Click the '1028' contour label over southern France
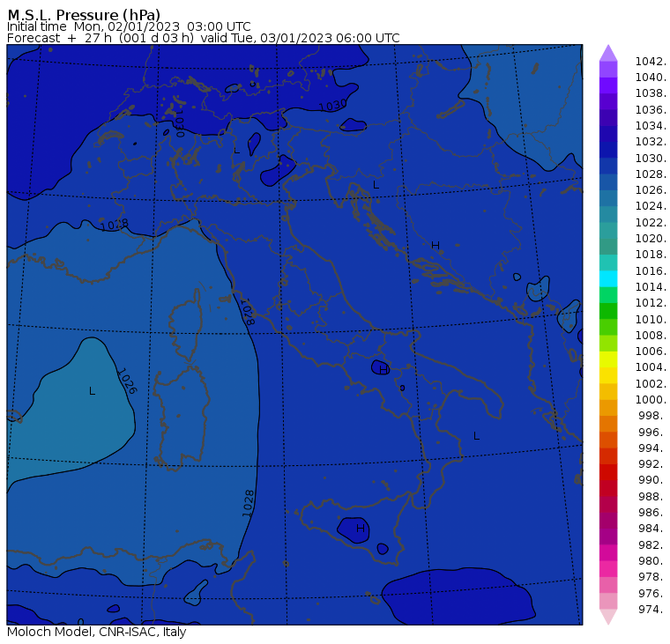 (114, 225)
